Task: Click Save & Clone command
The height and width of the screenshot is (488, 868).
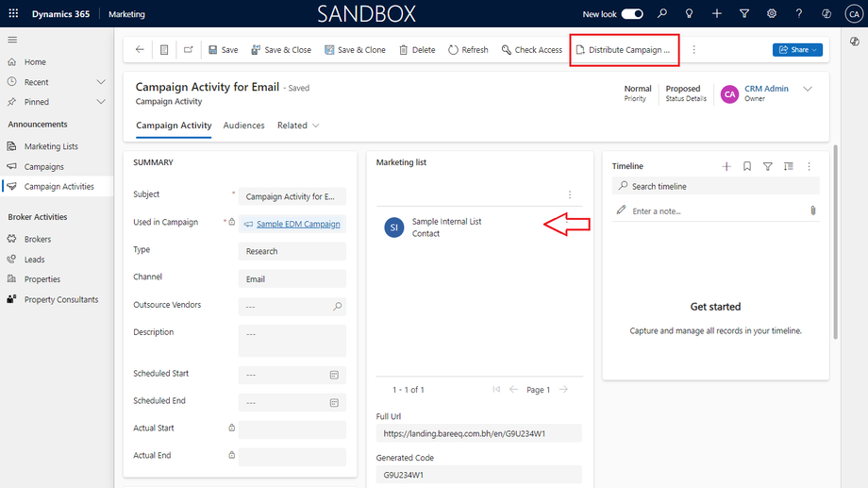Action: point(355,50)
